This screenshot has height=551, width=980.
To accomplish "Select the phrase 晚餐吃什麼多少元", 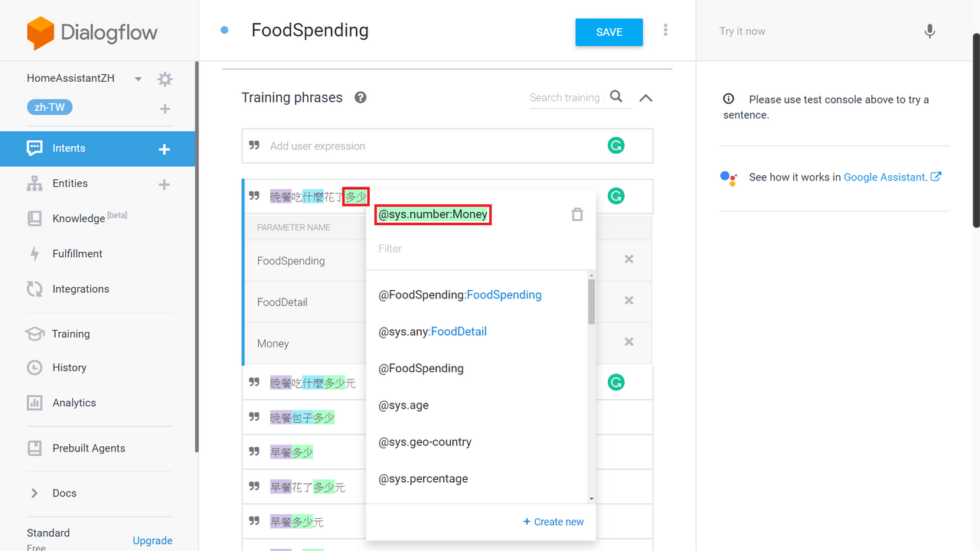I will (312, 383).
